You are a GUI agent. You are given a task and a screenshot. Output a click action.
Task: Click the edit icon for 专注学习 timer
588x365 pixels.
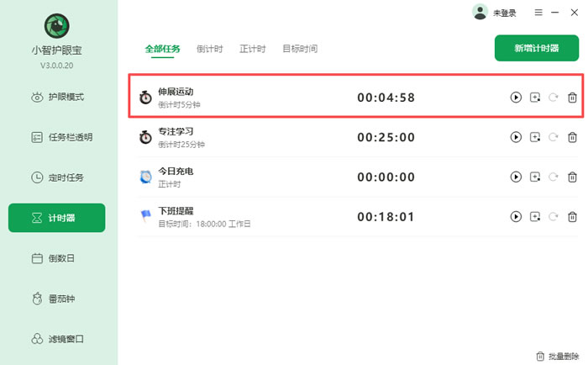click(535, 137)
